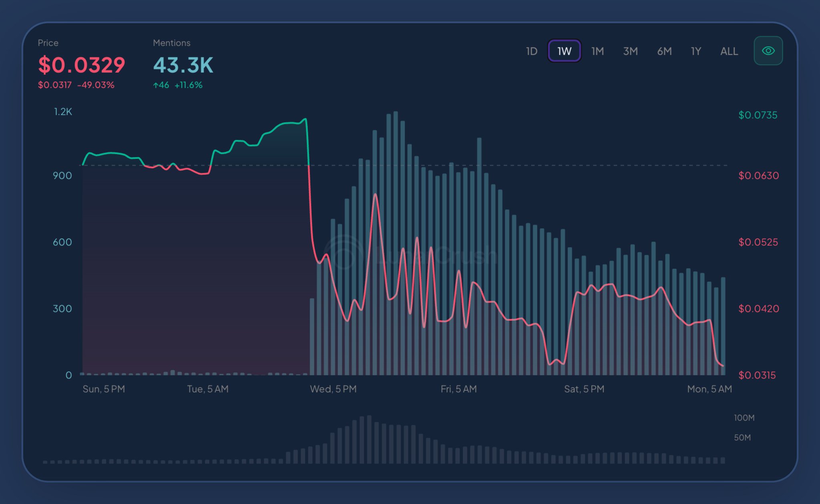Click the Sat, 5 PM axis label
Screen dimensions: 820x504
[x=584, y=389]
